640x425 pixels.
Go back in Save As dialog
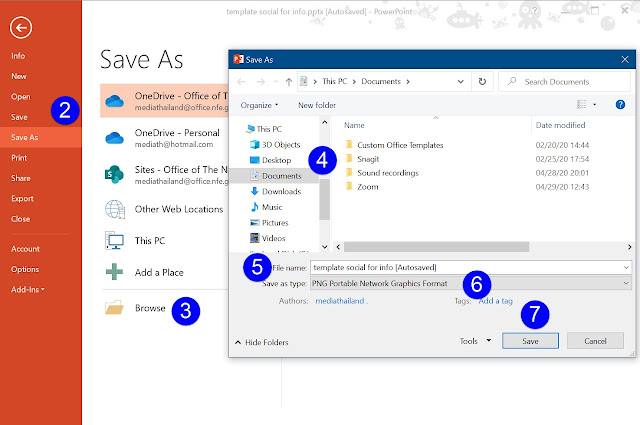(241, 82)
